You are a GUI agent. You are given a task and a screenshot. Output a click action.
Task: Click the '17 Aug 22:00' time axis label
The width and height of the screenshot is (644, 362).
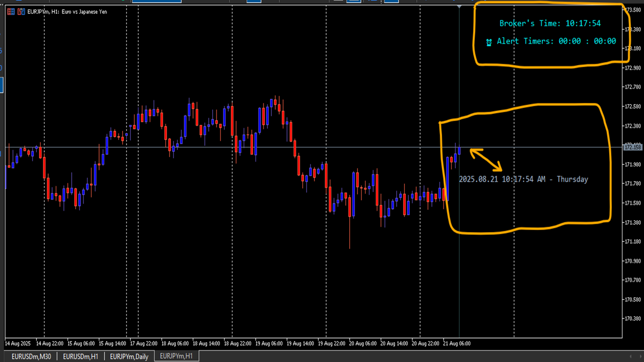tap(144, 344)
